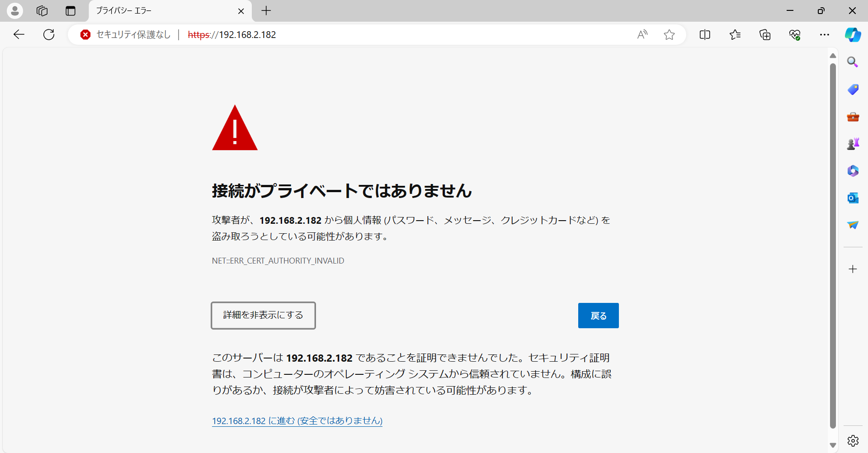
Task: Open a new browser tab
Action: 266,11
